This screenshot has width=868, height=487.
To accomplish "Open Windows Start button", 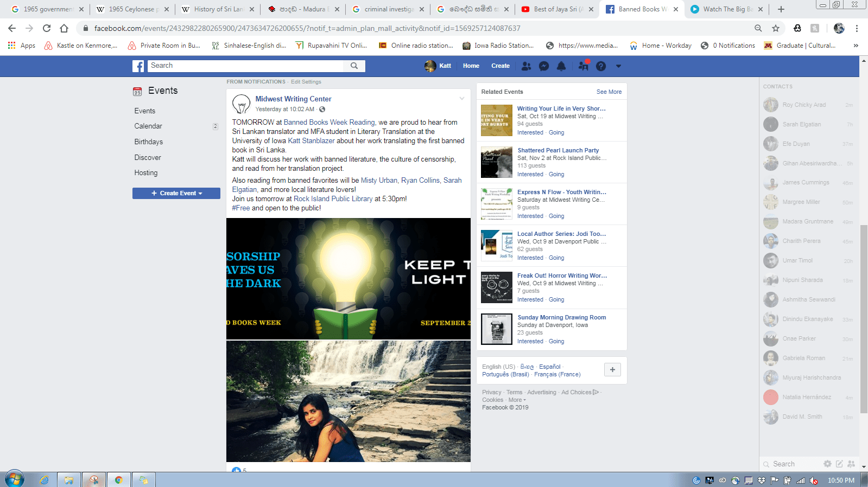I will [x=15, y=479].
